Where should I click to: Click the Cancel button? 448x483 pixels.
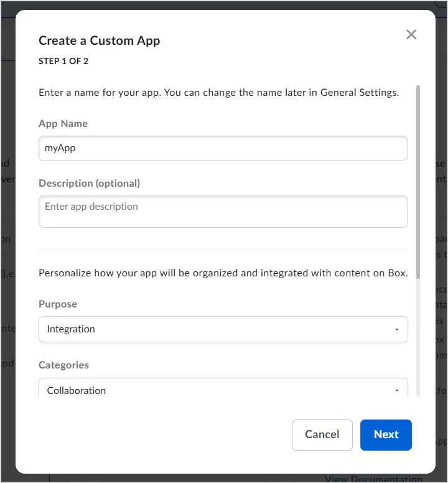point(322,434)
